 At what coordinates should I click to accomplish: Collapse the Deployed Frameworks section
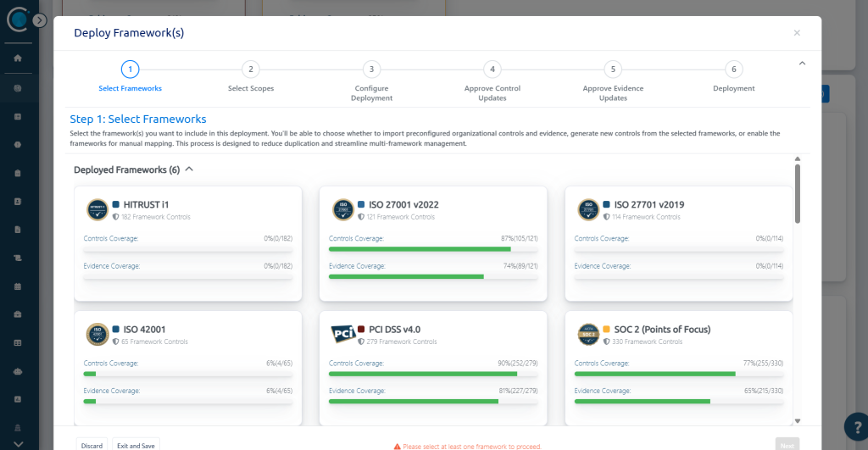[189, 169]
